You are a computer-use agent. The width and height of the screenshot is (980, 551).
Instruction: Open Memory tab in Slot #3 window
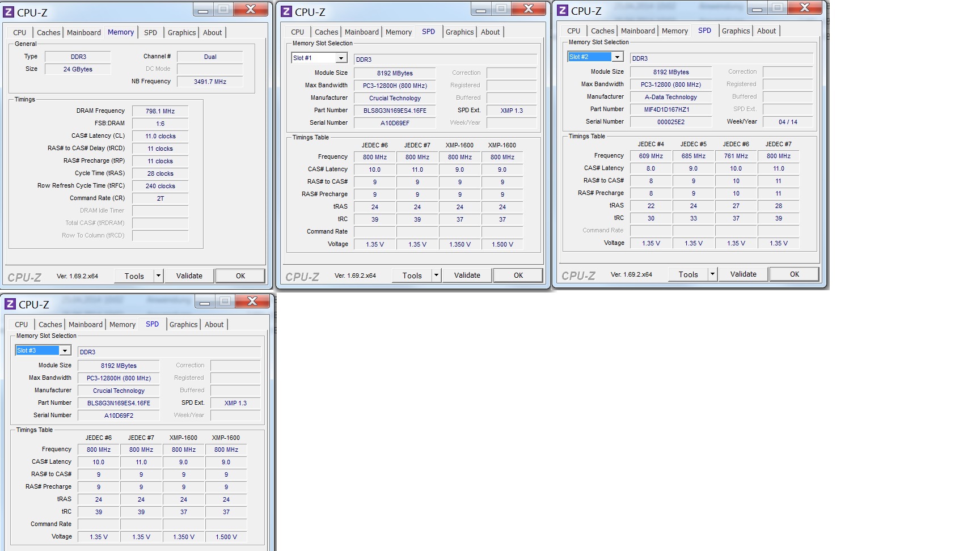122,324
